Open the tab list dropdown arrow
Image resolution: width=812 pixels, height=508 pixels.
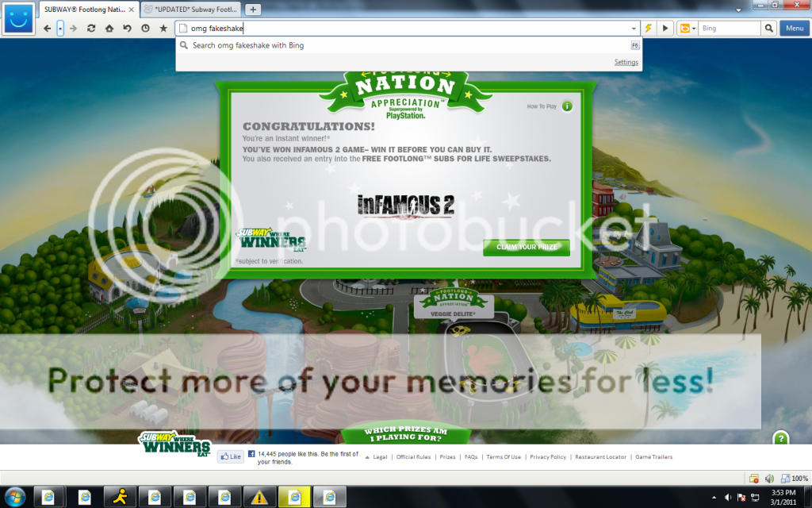pos(738,10)
